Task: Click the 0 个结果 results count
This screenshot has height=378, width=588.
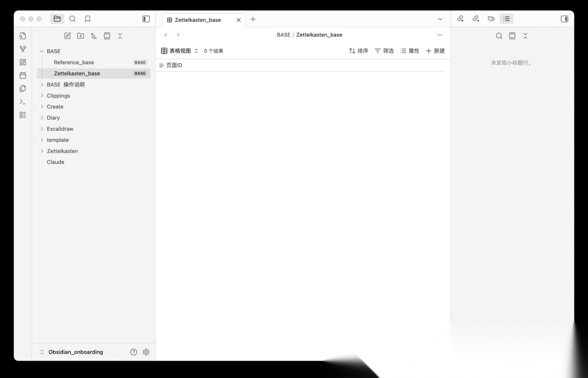Action: (x=214, y=51)
